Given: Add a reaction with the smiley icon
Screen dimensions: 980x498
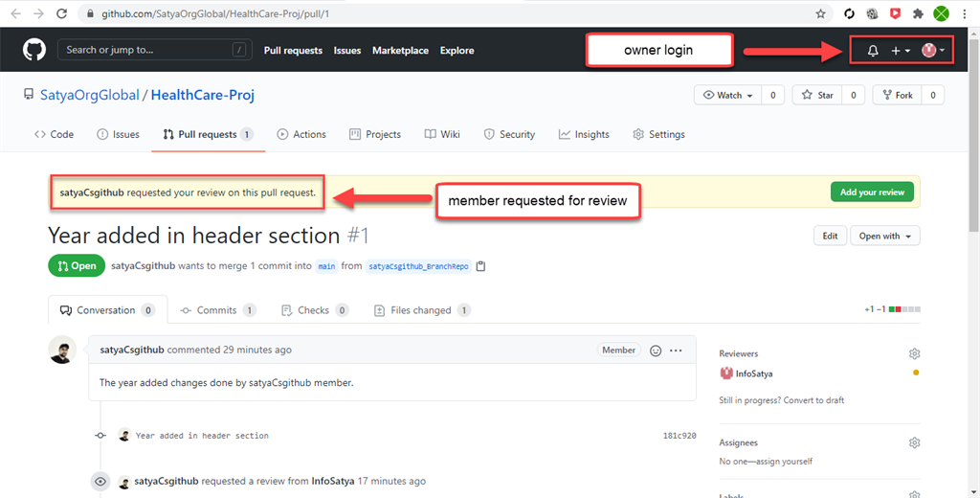Looking at the screenshot, I should click(x=656, y=351).
